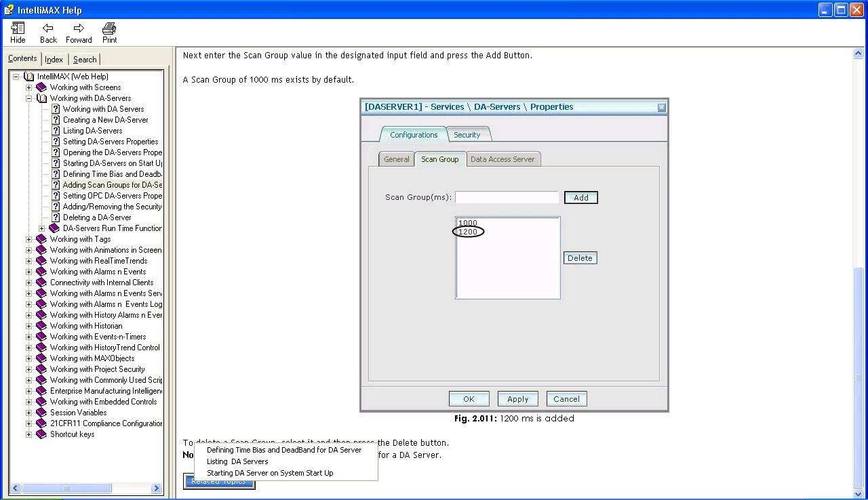Select the General tab in the figure
The height and width of the screenshot is (500, 868).
[x=397, y=159]
